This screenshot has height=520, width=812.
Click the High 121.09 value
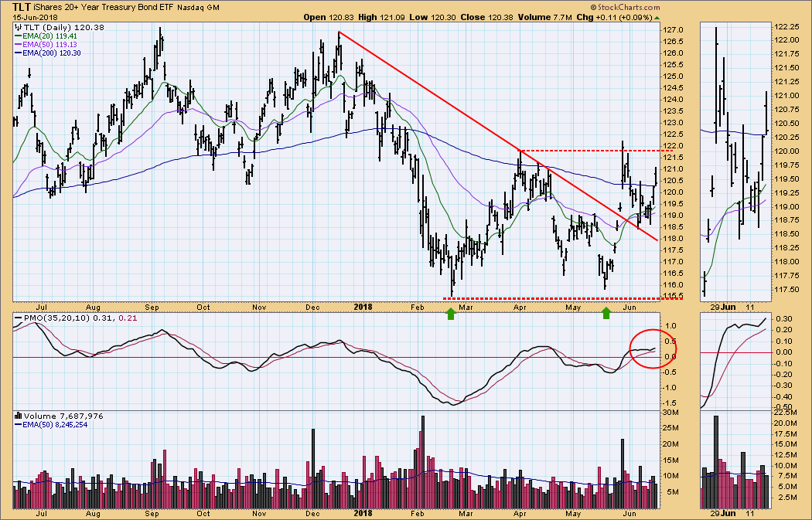(380, 17)
